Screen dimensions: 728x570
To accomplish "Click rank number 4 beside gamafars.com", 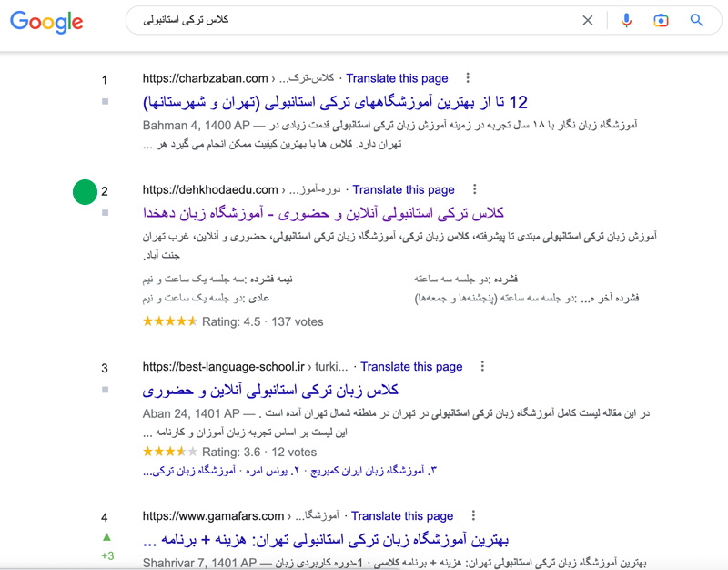I will point(105,517).
